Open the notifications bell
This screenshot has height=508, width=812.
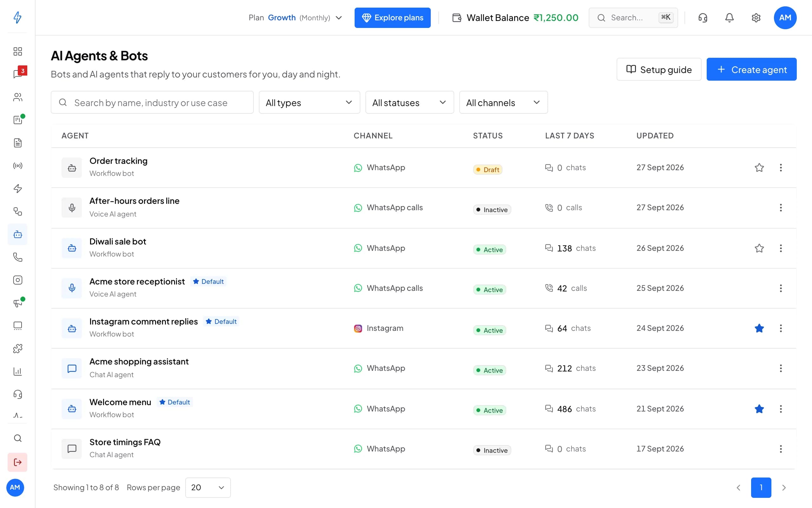point(730,17)
